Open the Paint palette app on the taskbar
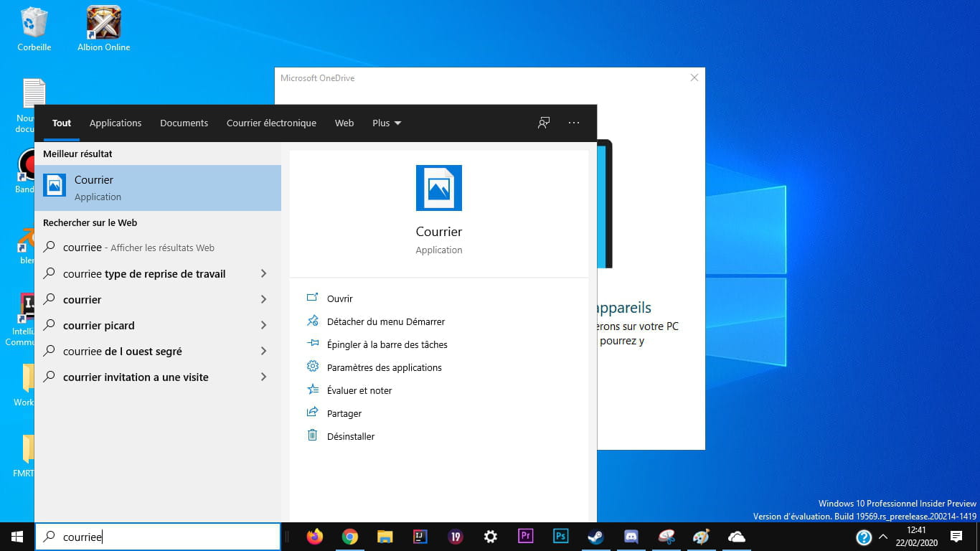Viewport: 980px width, 551px height. click(x=702, y=537)
